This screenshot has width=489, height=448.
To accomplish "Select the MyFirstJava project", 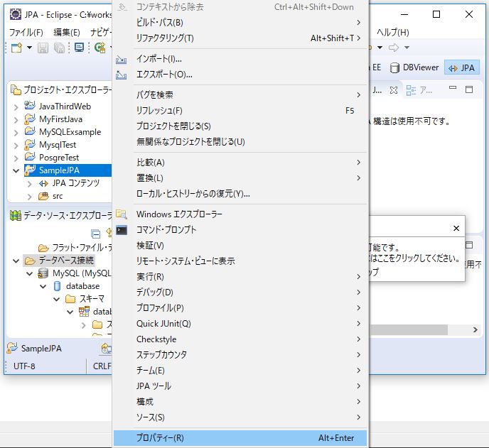I will (x=60, y=119).
